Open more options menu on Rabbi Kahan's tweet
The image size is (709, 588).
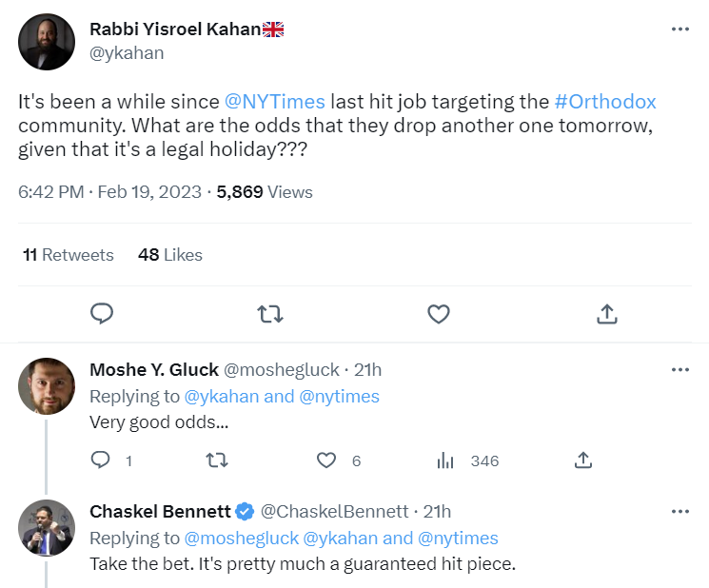point(679,29)
